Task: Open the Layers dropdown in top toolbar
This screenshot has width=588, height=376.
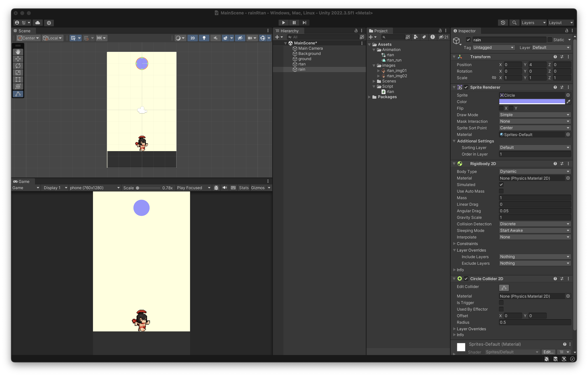Action: pos(533,23)
